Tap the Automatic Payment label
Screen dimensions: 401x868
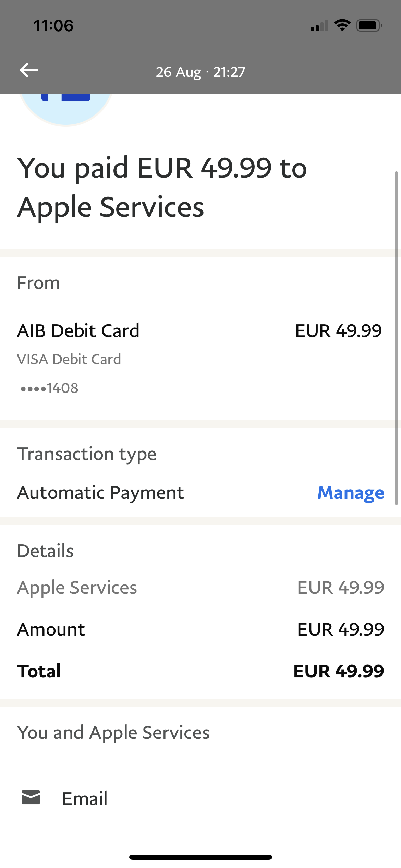point(100,493)
